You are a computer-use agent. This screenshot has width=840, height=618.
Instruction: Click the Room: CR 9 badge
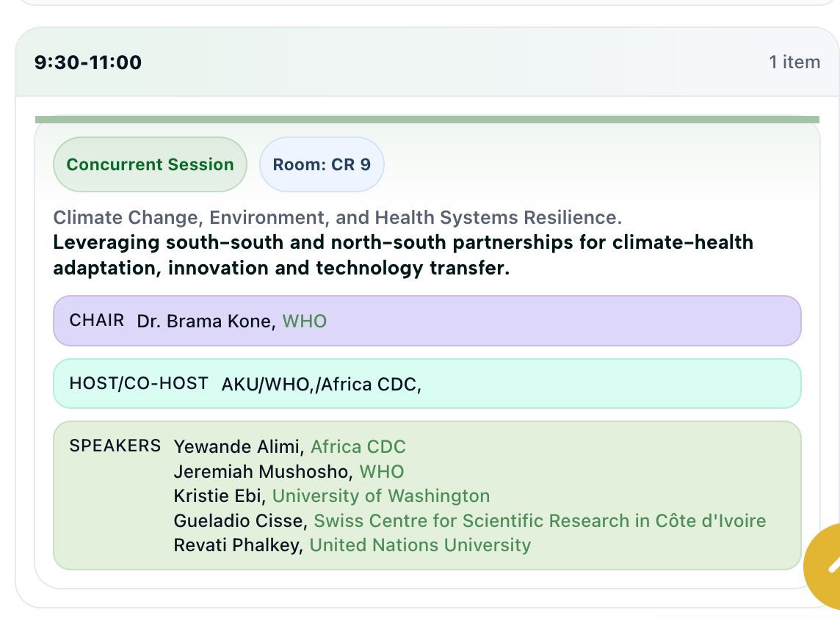coord(322,164)
